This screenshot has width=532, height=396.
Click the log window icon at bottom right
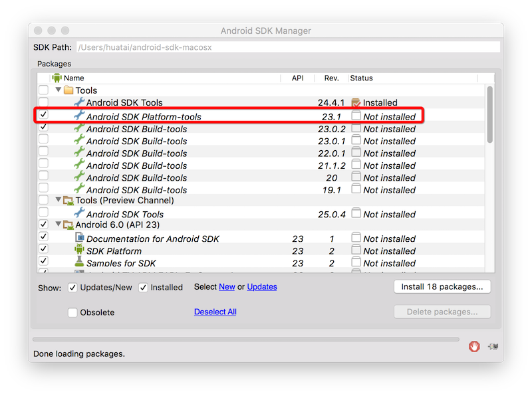(x=493, y=346)
